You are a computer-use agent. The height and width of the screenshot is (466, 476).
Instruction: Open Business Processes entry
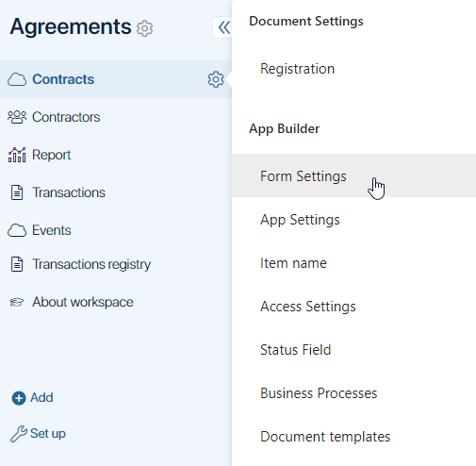[353, 392]
